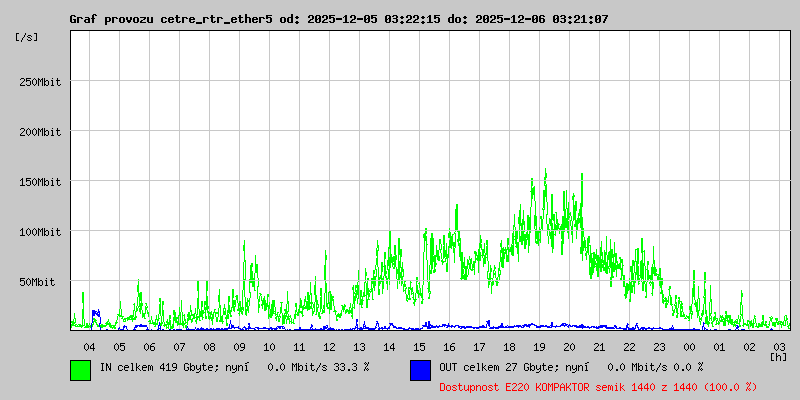Click the 250Mbit y-axis label
Image resolution: width=800 pixels, height=400 pixels.
(40, 82)
